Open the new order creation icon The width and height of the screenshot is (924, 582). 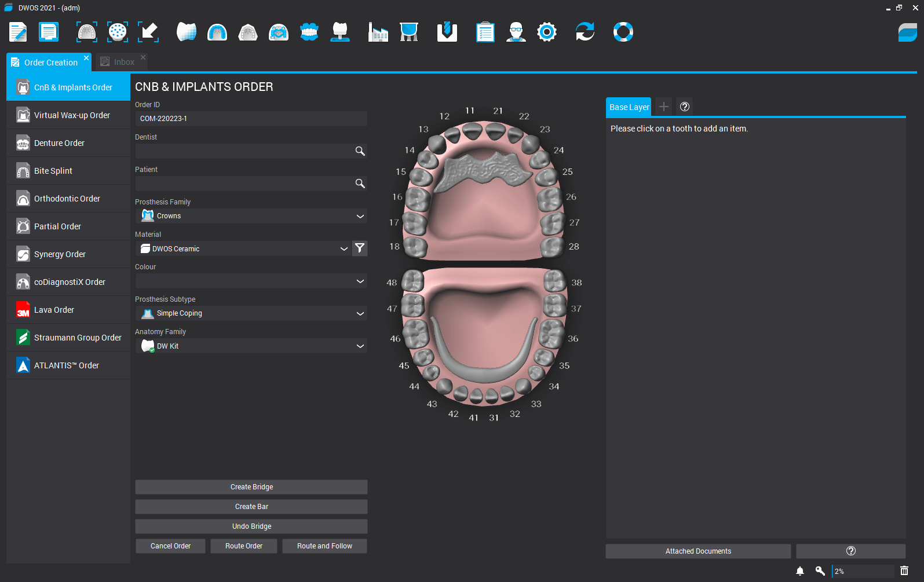click(x=18, y=32)
